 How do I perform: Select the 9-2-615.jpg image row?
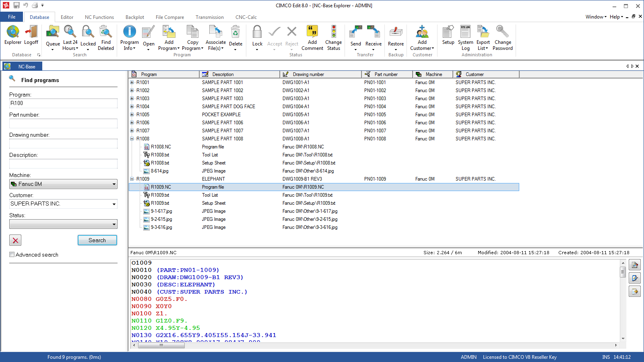point(324,219)
